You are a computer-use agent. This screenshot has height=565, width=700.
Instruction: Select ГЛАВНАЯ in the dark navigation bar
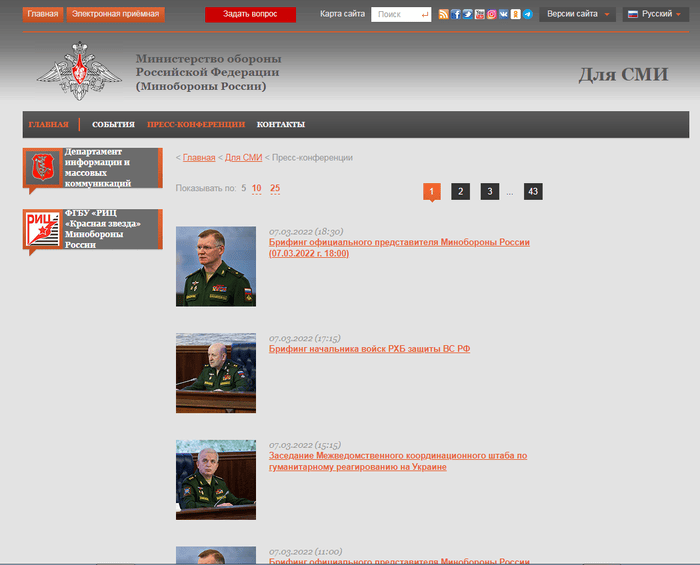point(49,125)
